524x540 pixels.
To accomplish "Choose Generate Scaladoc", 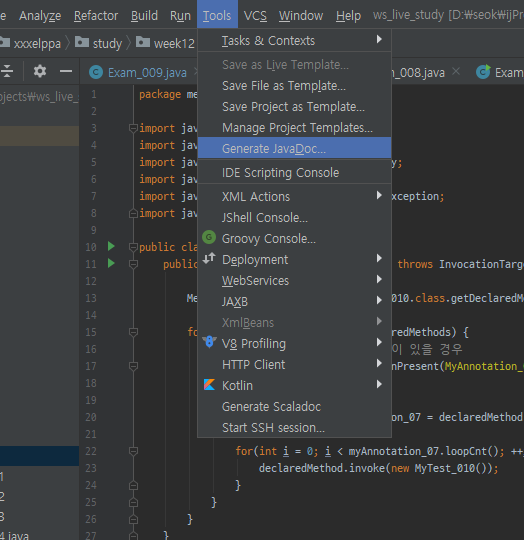I will (x=294, y=406).
